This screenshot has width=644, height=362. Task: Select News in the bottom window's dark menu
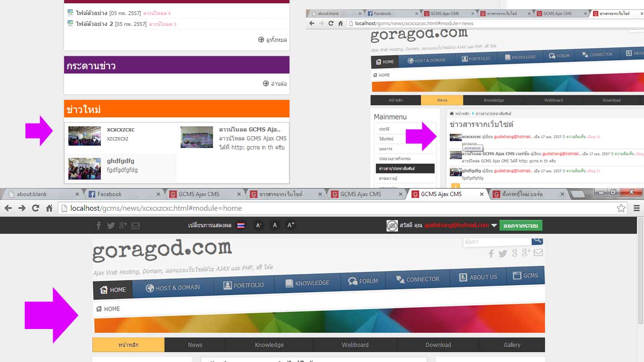(195, 345)
